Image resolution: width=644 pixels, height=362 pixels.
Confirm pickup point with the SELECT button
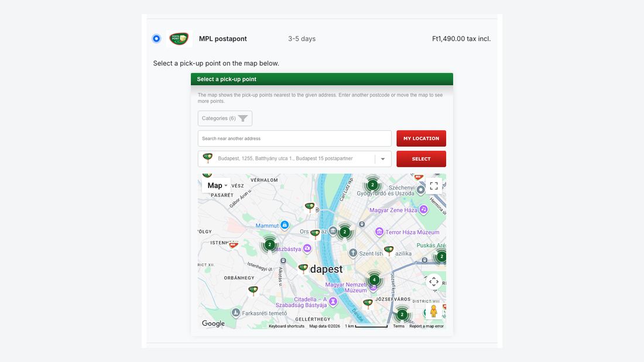point(421,159)
